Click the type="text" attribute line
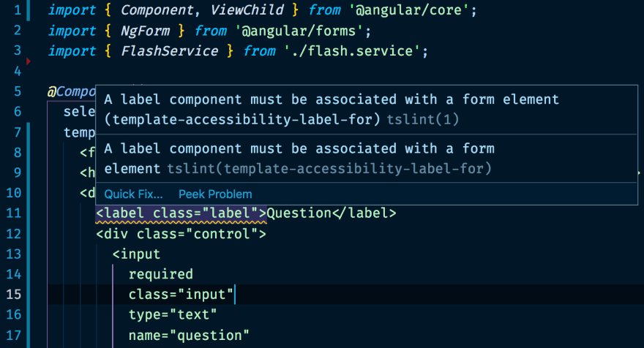This screenshot has width=644, height=348. 173,315
